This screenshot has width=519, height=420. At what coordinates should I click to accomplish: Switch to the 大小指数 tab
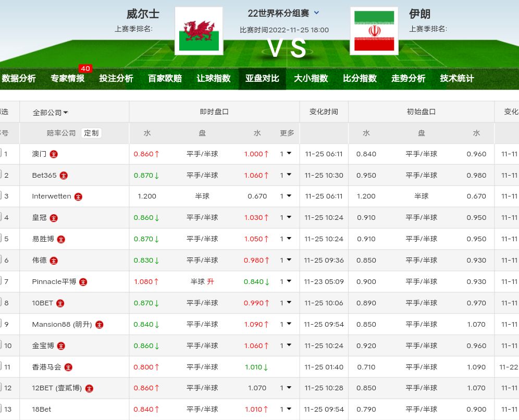(311, 78)
